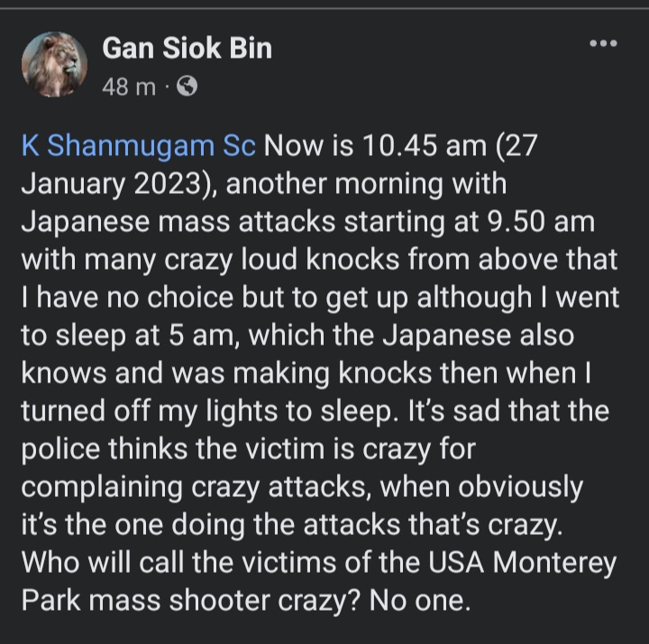
Task: Open Gan Siok Bin's profile name
Action: tap(187, 48)
